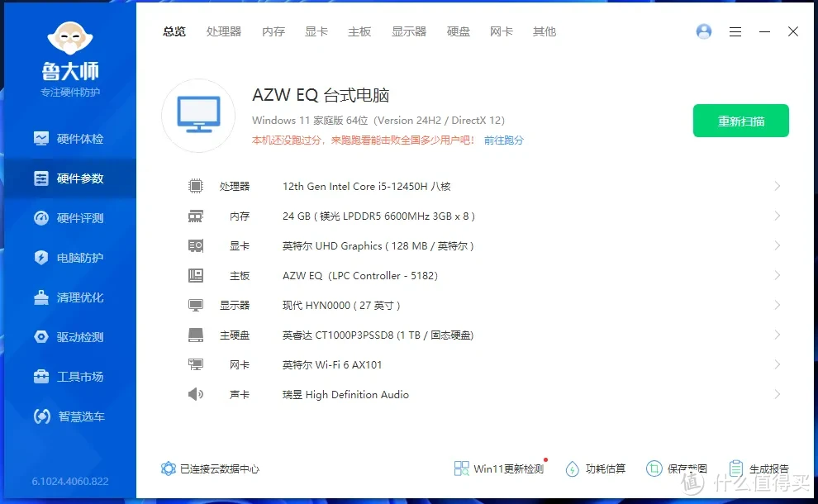Image resolution: width=818 pixels, height=504 pixels.
Task: Open 功耗估算 power estimate
Action: [595, 468]
